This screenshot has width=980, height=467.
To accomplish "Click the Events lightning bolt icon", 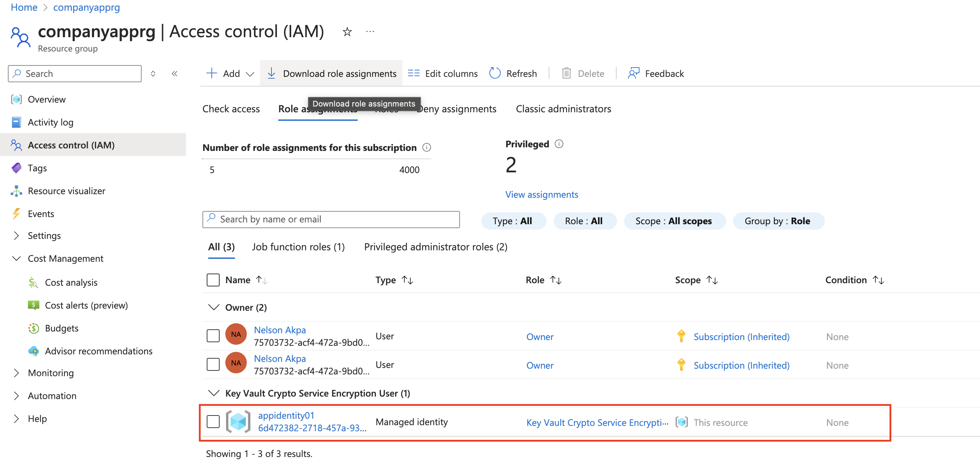I will tap(16, 213).
